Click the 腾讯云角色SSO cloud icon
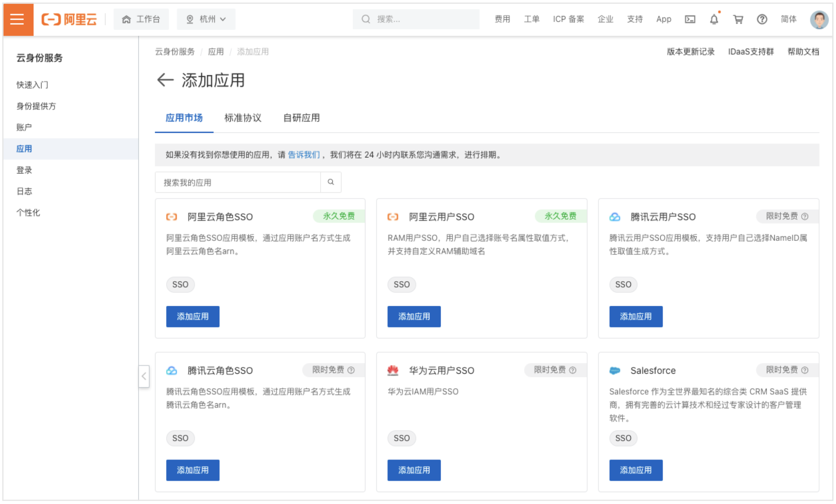This screenshot has height=504, width=836. [172, 371]
